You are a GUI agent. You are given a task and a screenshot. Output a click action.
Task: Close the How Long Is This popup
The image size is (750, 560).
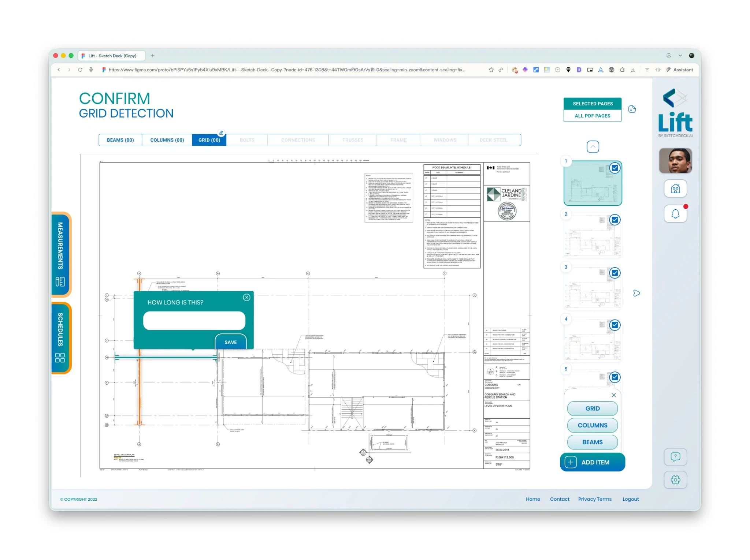point(247,297)
